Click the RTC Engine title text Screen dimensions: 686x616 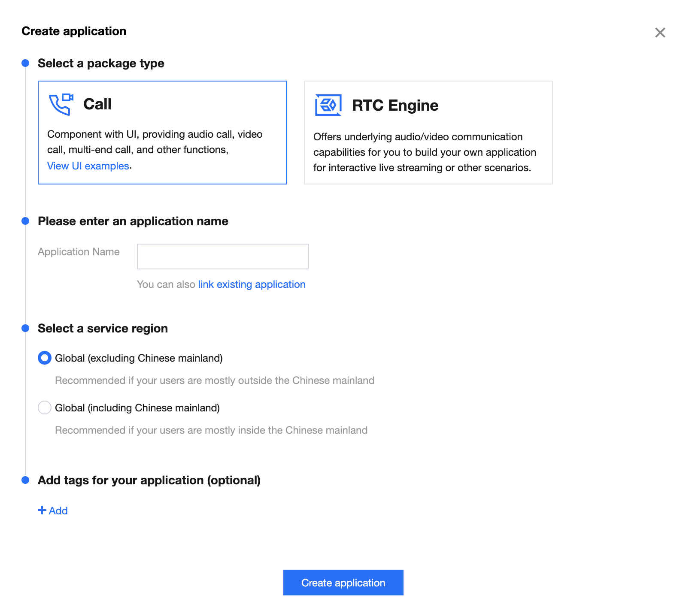pyautogui.click(x=395, y=105)
